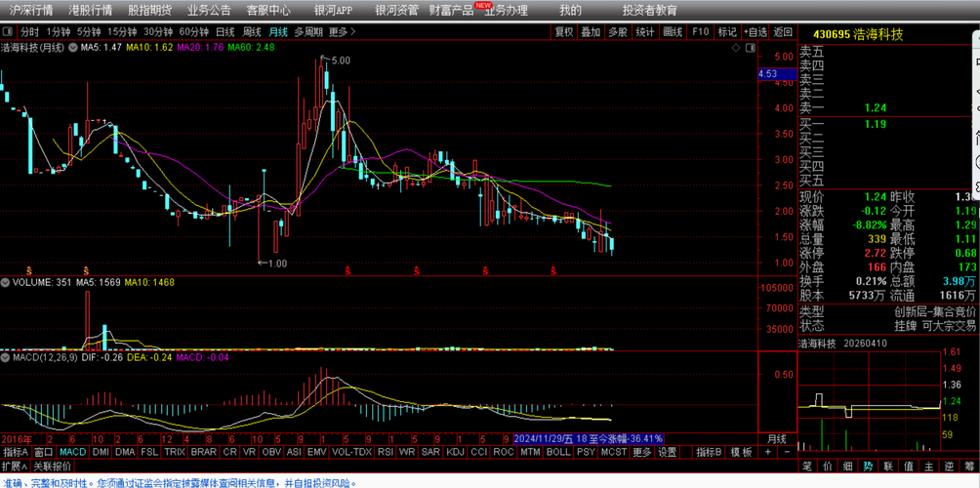Open the MACD indicator dropdown circle
Screen dimensions: 980x488
pyautogui.click(x=5, y=357)
